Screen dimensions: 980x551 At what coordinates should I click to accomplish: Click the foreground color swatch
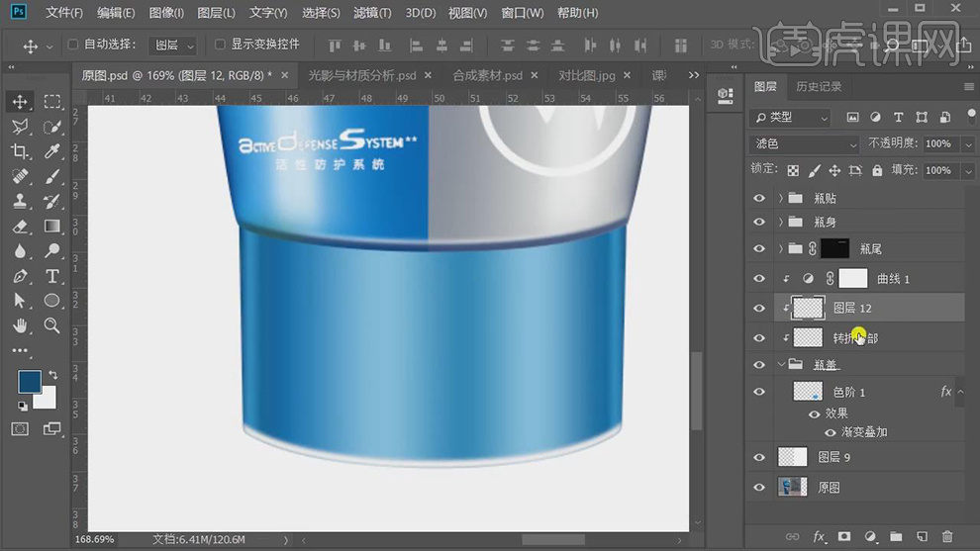(29, 382)
